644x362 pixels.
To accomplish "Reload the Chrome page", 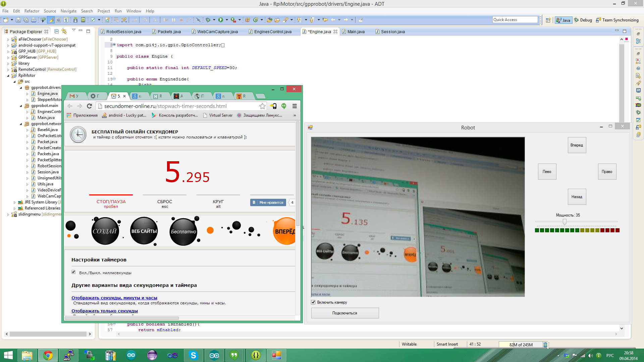I will click(x=89, y=106).
